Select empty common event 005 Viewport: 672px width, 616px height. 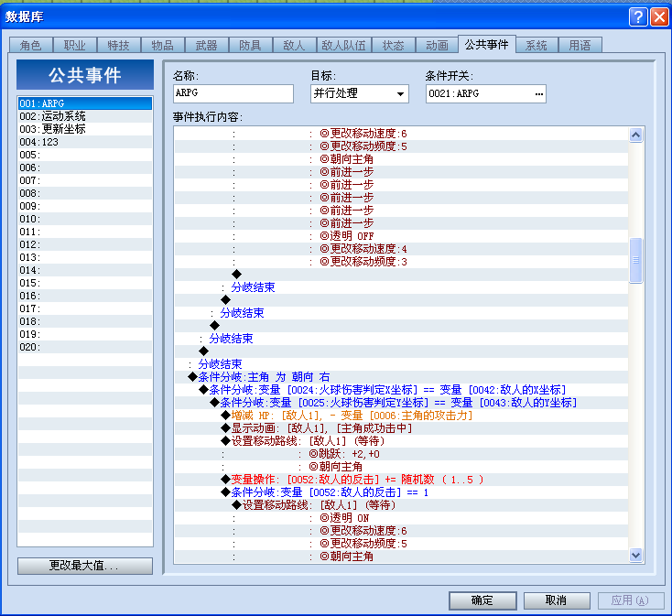click(x=85, y=155)
